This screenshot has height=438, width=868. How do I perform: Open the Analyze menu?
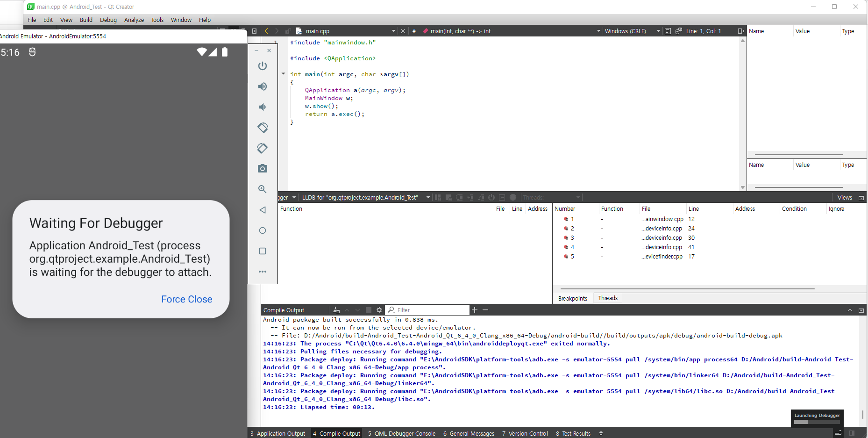pyautogui.click(x=134, y=20)
